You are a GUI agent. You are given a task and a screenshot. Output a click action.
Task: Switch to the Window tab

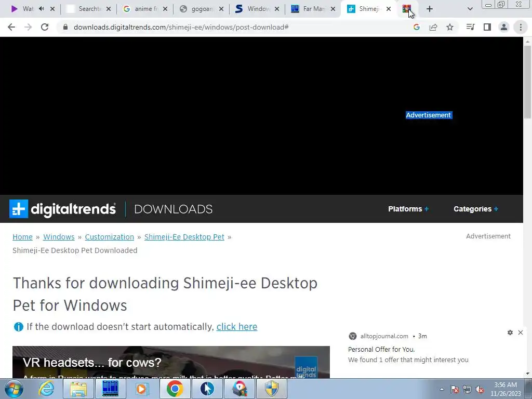point(257,9)
